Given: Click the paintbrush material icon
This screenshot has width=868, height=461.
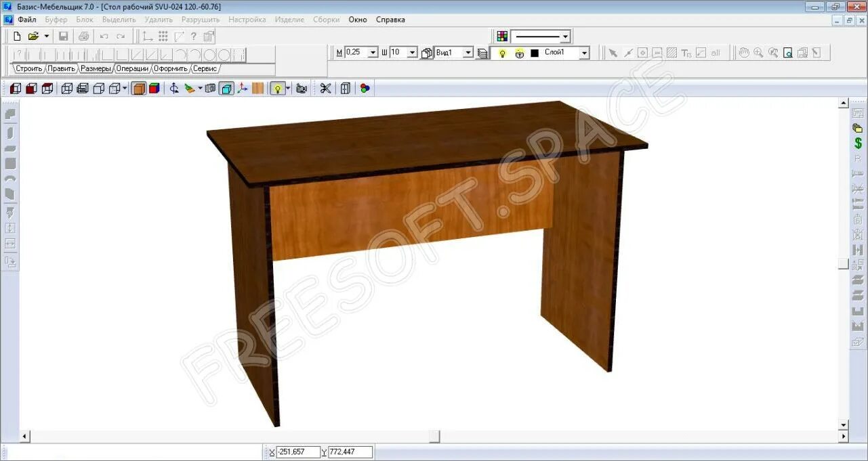Looking at the screenshot, I should pos(190,88).
